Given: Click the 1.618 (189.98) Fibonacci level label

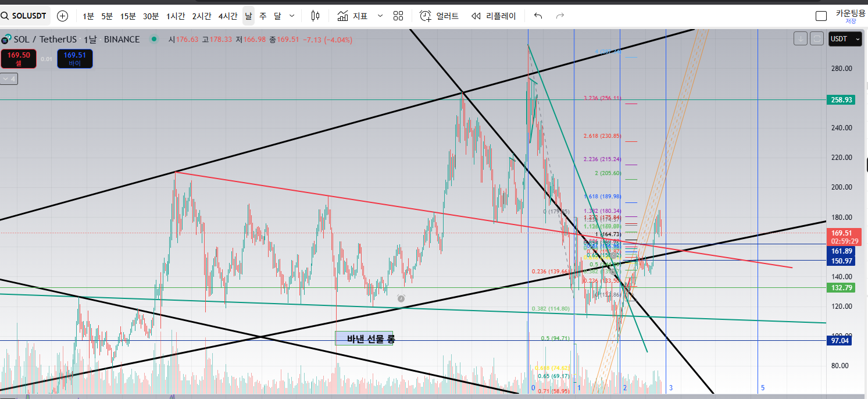Looking at the screenshot, I should [602, 197].
